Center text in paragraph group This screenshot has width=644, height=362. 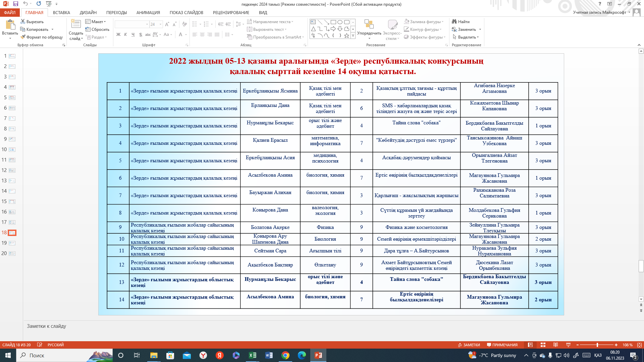coord(202,35)
